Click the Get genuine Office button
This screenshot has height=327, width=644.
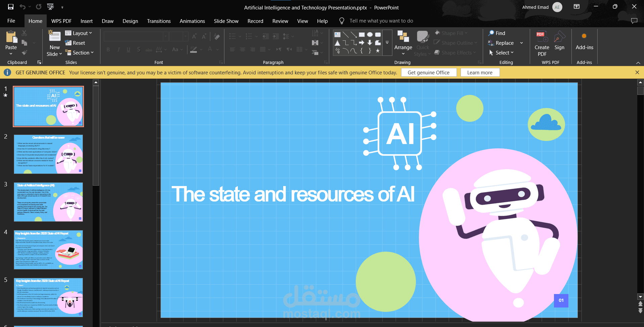[x=429, y=72]
